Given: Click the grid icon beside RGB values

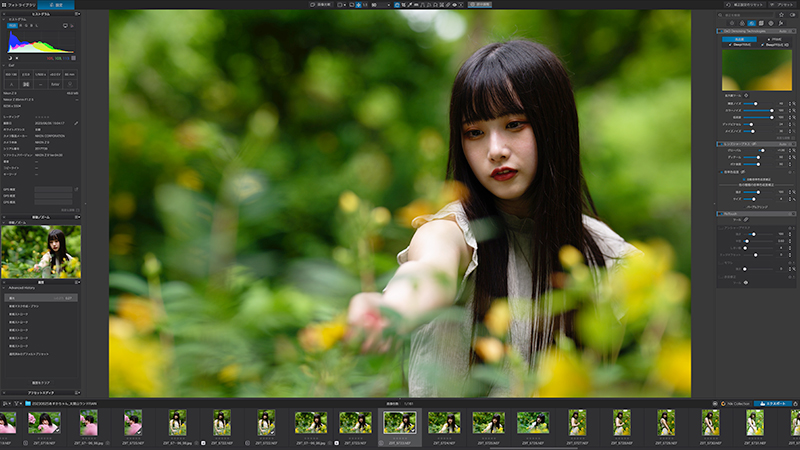Looking at the screenshot, I should tap(73, 58).
